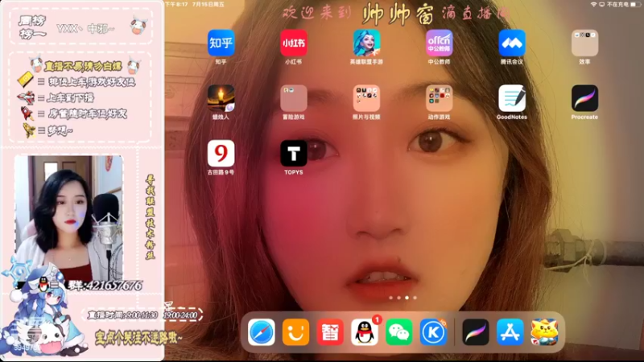Image resolution: width=644 pixels, height=362 pixels.
Task: Launch the TOPYS app
Action: [x=294, y=154]
